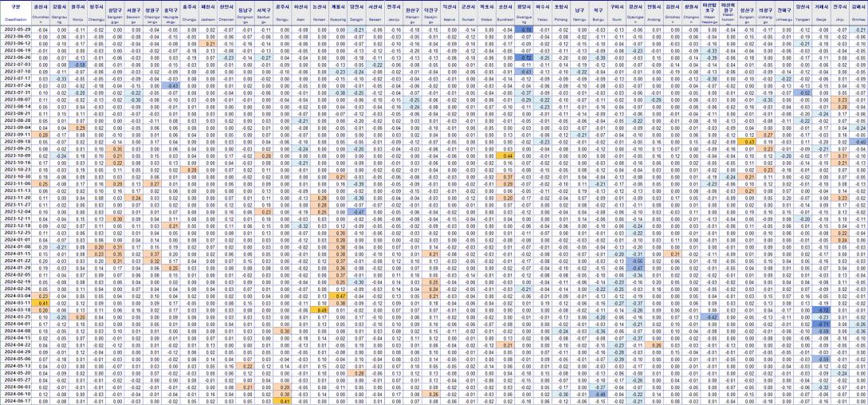Select the Yangsan column header
Image resolution: width=868 pixels, height=405 pixels.
click(803, 14)
